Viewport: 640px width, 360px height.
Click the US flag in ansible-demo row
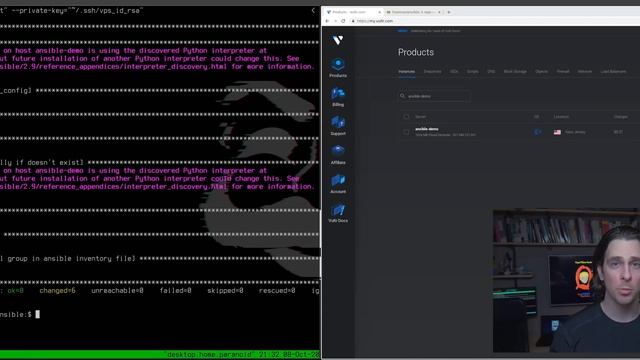tap(557, 132)
